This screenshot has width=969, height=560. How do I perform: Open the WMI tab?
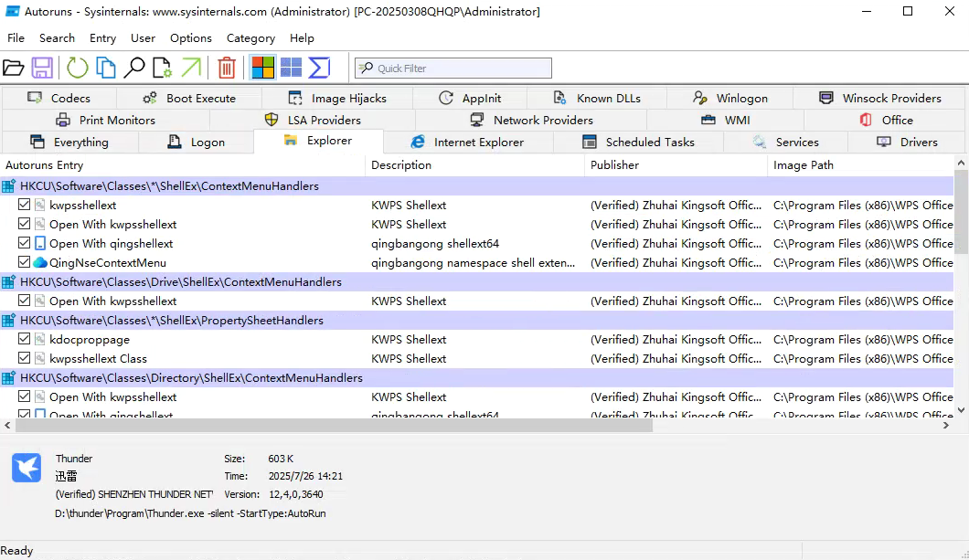(x=726, y=120)
